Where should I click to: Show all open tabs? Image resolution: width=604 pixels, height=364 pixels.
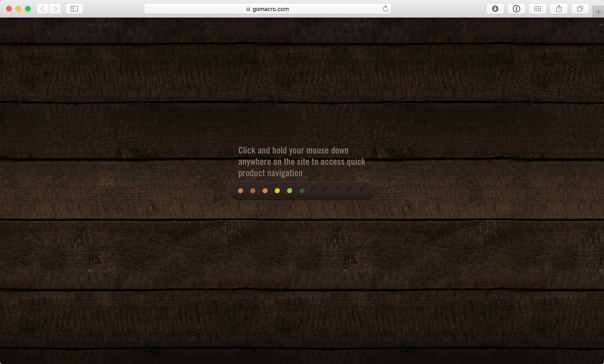coord(580,8)
